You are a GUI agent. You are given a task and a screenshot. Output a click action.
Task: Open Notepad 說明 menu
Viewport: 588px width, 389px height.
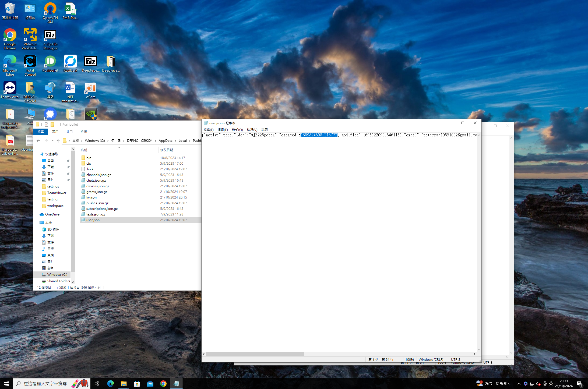[x=265, y=130]
